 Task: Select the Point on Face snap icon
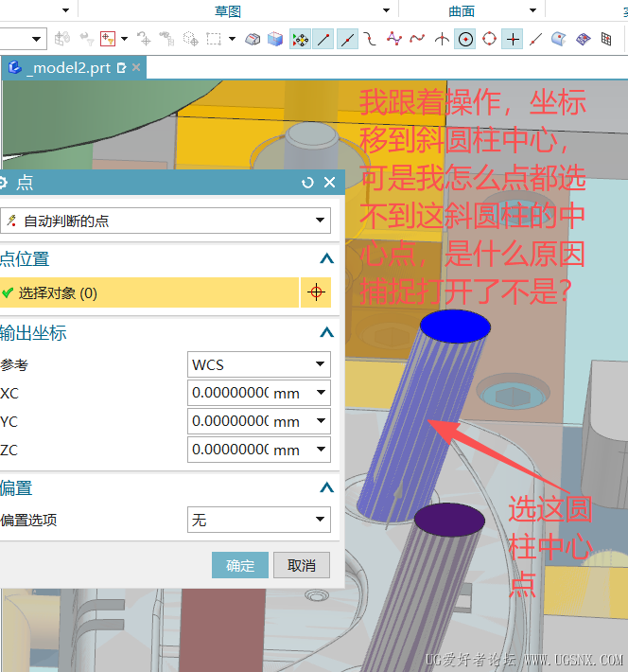tap(559, 39)
